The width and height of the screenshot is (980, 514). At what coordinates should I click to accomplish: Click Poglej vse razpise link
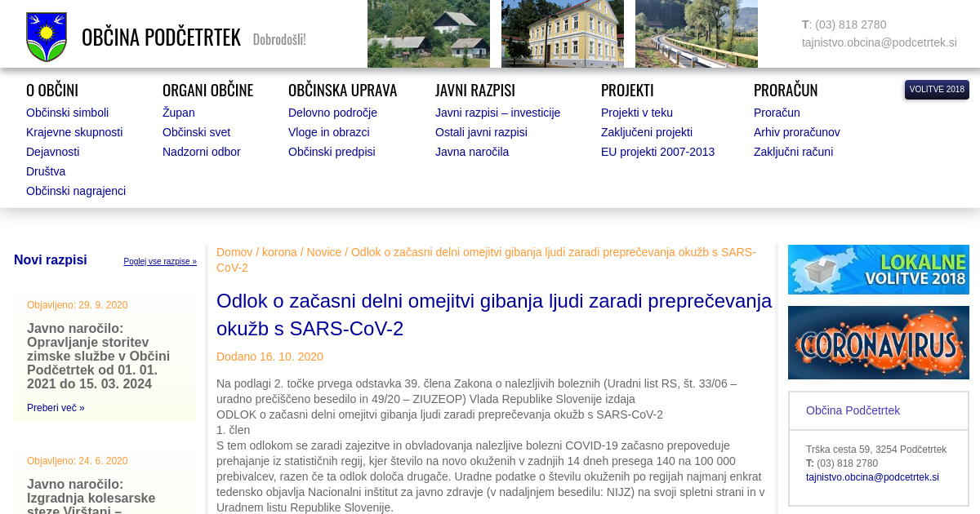point(160,262)
